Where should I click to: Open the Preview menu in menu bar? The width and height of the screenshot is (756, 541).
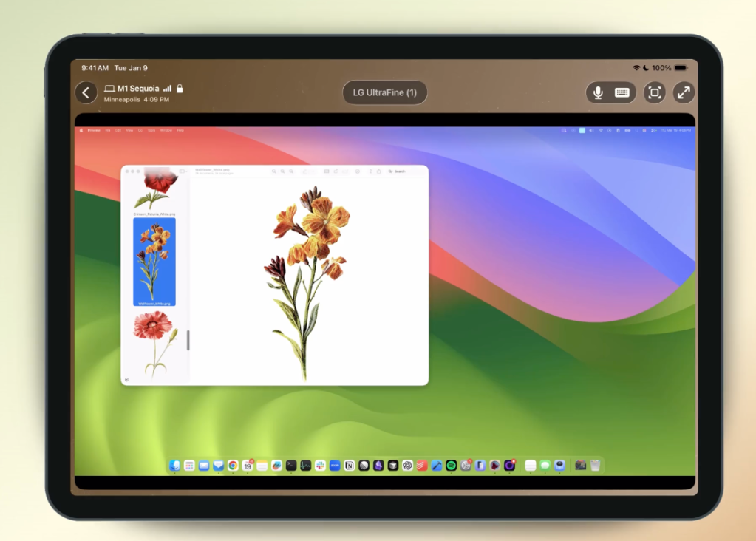94,130
